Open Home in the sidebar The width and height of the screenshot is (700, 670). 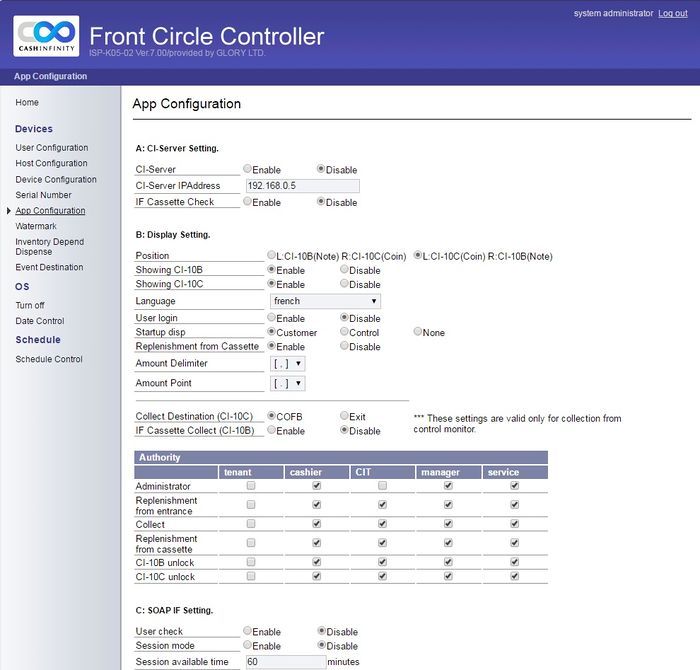click(27, 102)
